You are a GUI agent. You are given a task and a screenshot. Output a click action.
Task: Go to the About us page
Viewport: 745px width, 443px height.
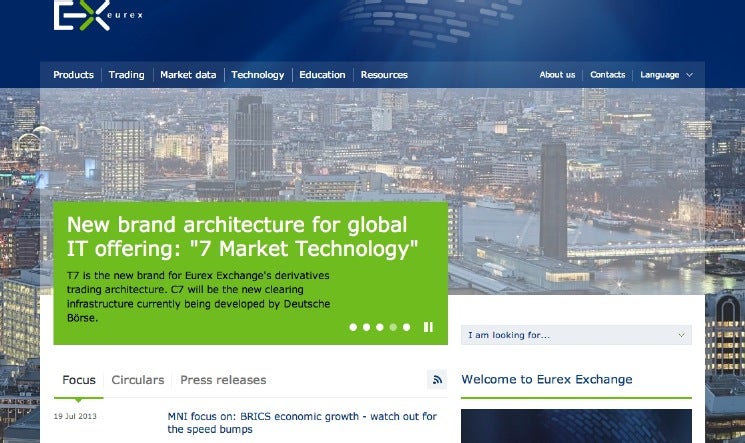pos(557,75)
